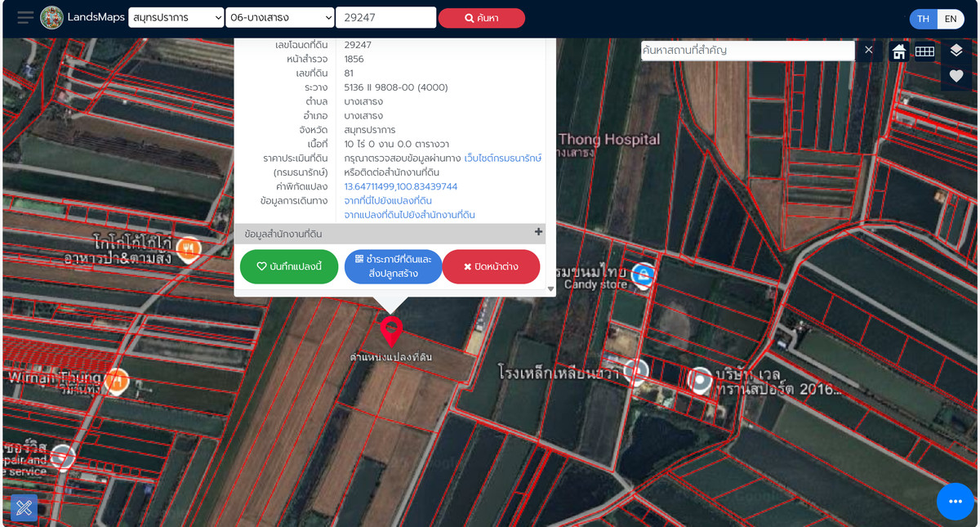Open the blue more-options circle button
The height and width of the screenshot is (527, 980).
click(953, 502)
